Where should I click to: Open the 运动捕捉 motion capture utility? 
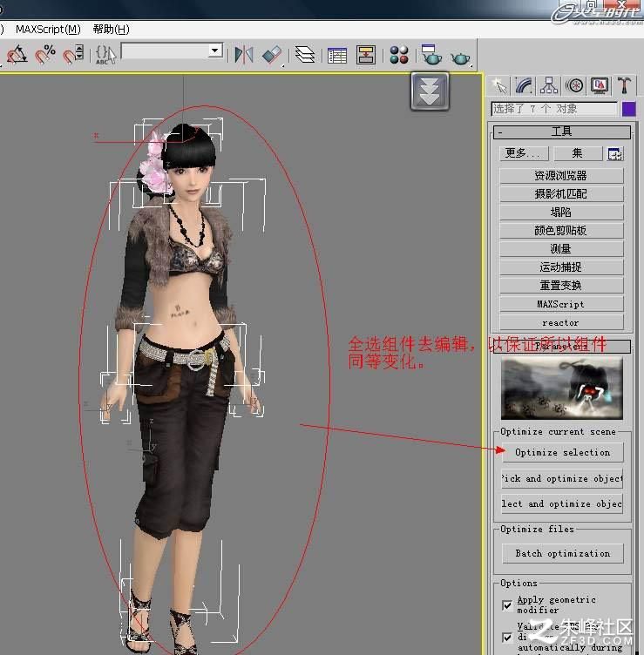click(561, 267)
